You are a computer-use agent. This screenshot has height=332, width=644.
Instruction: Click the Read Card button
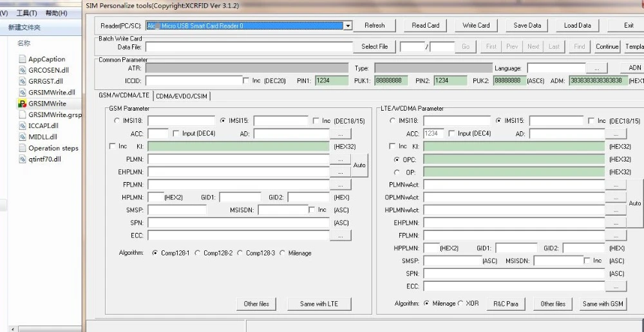point(426,26)
